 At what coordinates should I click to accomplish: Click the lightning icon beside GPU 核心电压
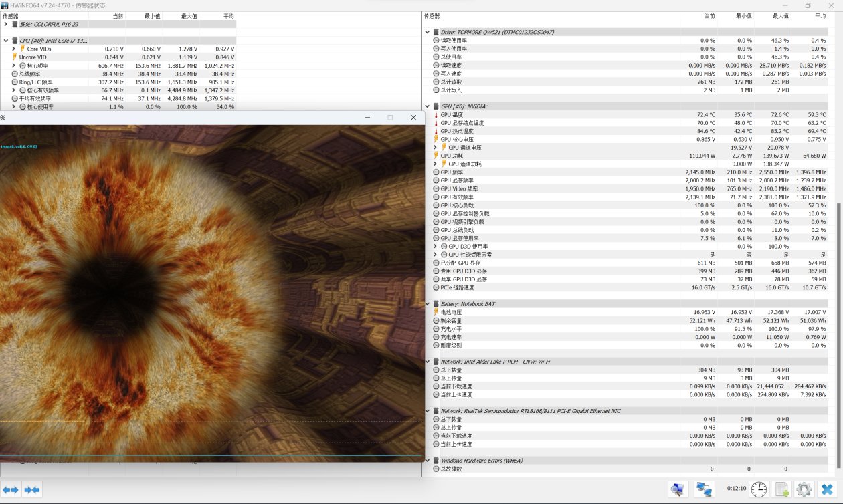click(436, 139)
